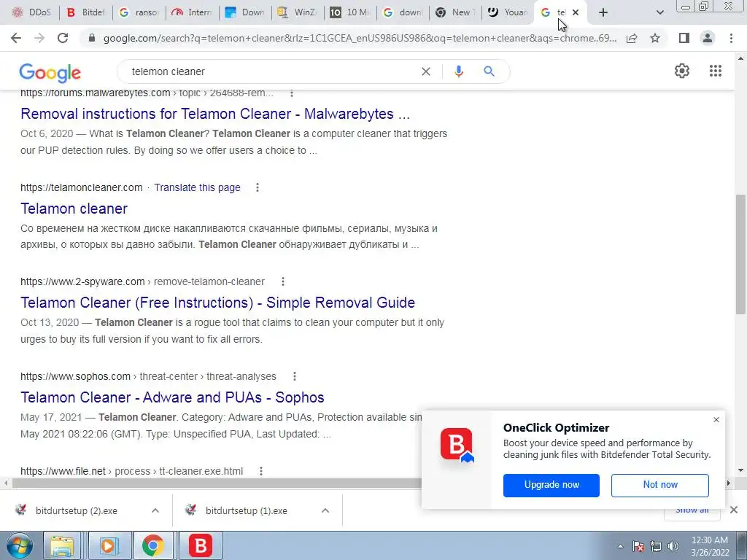The height and width of the screenshot is (560, 747).
Task: Open options for Malwarebytes forum result
Action: (292, 93)
